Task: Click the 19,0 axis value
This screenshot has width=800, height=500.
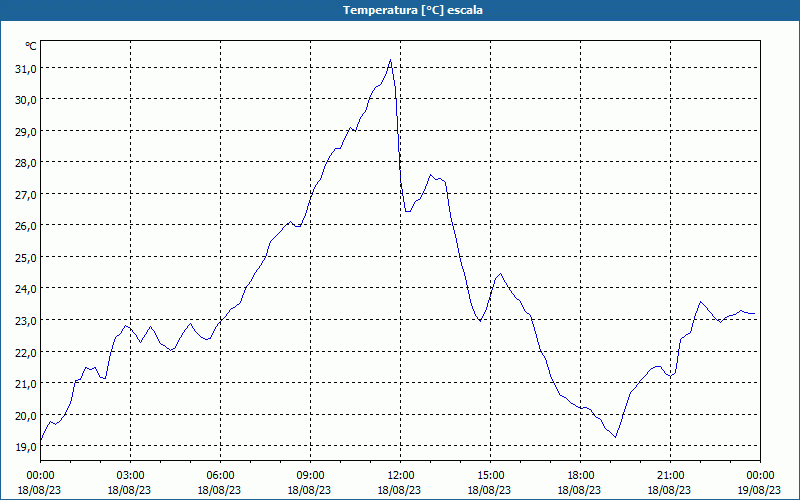Action: pyautogui.click(x=26, y=446)
